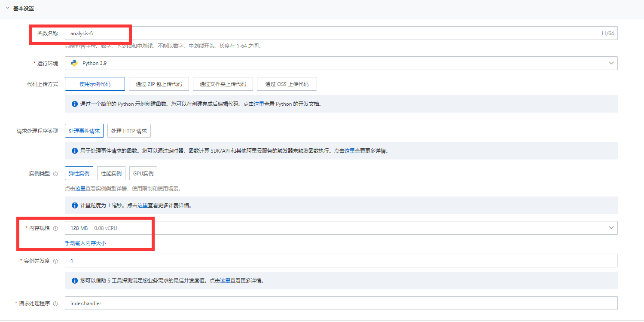Open 这里 link for billing details
Viewport: 644px width, 322px height.
coord(143,205)
